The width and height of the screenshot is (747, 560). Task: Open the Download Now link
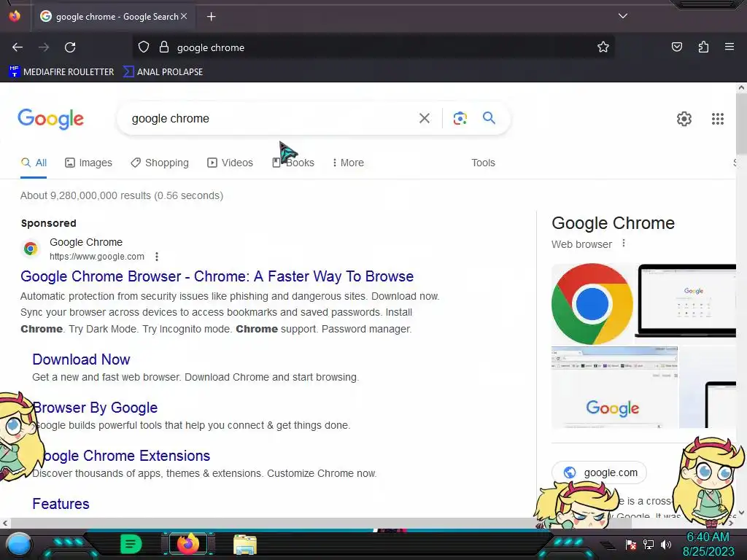coord(81,359)
